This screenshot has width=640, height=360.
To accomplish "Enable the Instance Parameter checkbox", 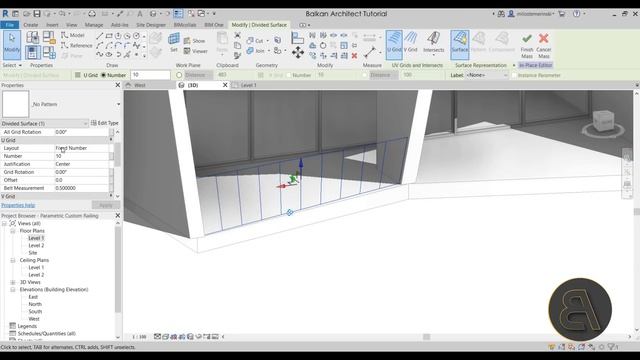I will [514, 76].
